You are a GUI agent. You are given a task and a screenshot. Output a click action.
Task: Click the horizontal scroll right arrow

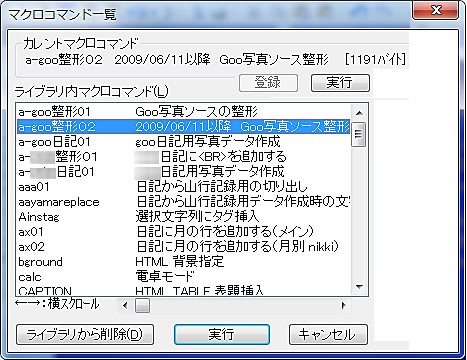click(343, 305)
